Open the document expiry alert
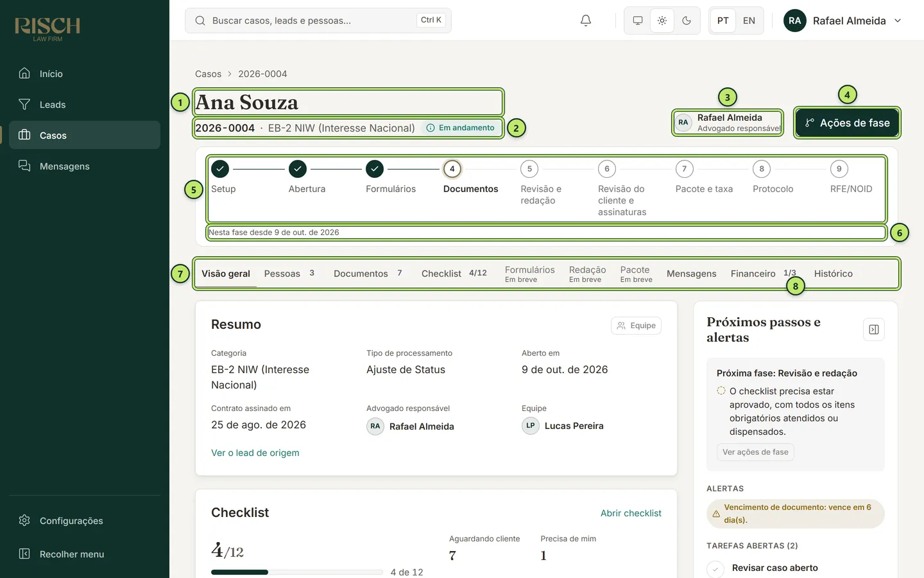The width and height of the screenshot is (924, 578). 796,514
